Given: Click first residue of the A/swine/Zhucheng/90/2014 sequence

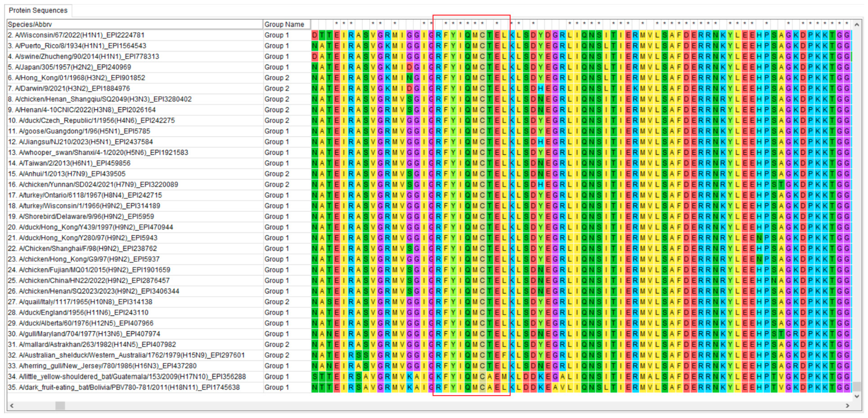Looking at the screenshot, I should click(314, 57).
